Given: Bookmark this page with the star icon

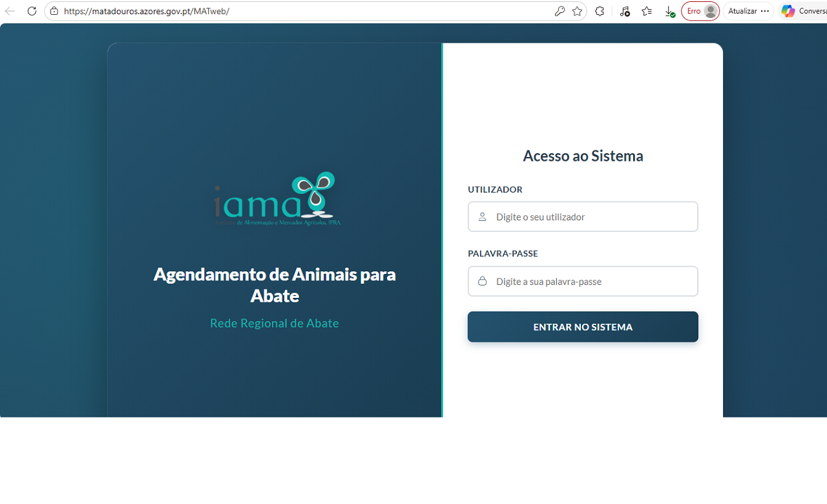Looking at the screenshot, I should [x=577, y=11].
